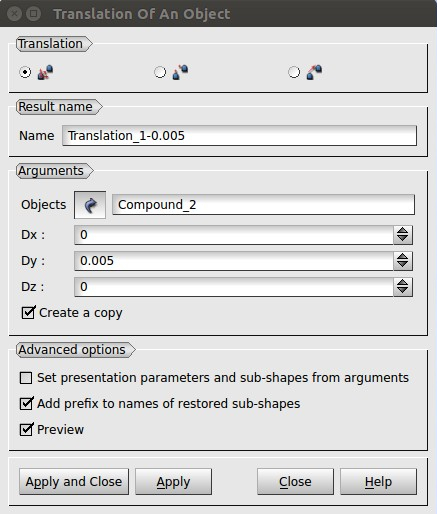Viewport: 437px width, 514px height.
Task: Select translation by vector radio option
Action: 294,72
